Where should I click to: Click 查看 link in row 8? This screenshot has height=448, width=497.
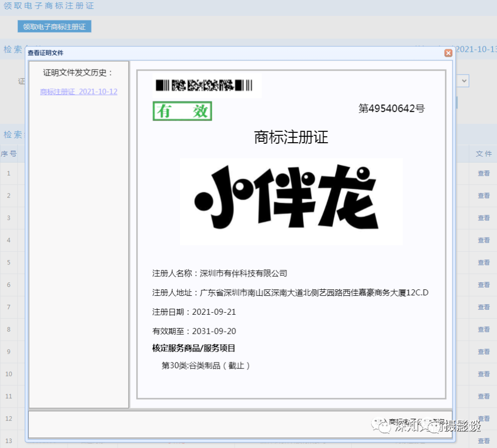click(484, 330)
